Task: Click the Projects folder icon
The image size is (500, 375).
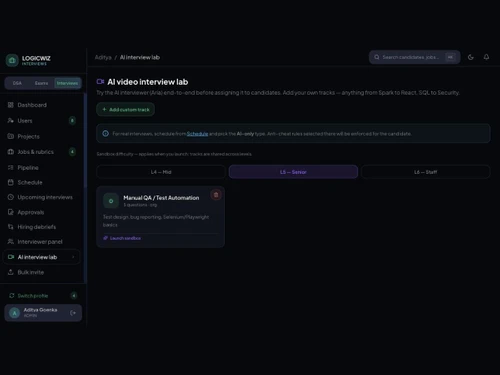Action: (x=11, y=136)
